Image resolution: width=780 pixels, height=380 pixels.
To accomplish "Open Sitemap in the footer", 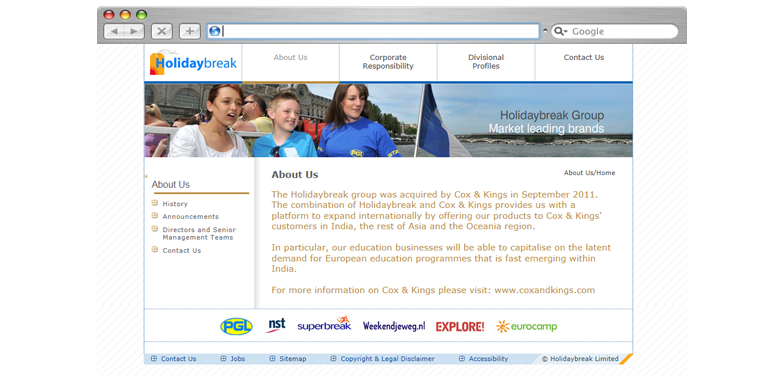I will coord(293,359).
